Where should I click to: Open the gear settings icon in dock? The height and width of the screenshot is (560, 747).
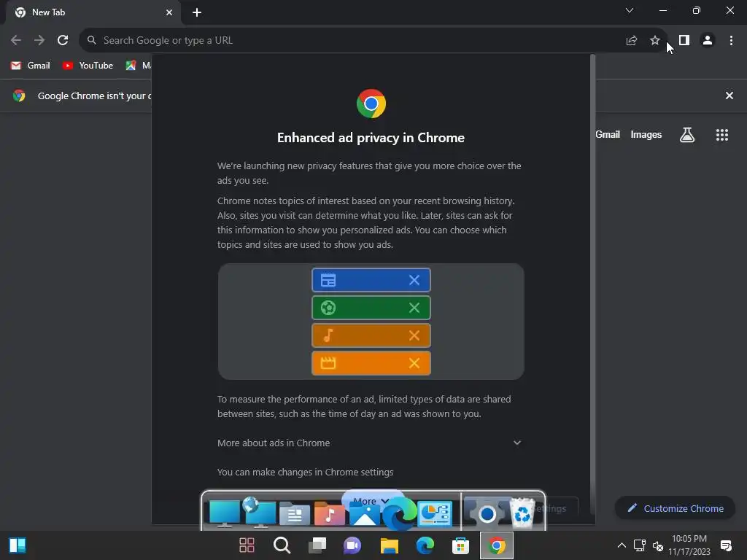487,513
